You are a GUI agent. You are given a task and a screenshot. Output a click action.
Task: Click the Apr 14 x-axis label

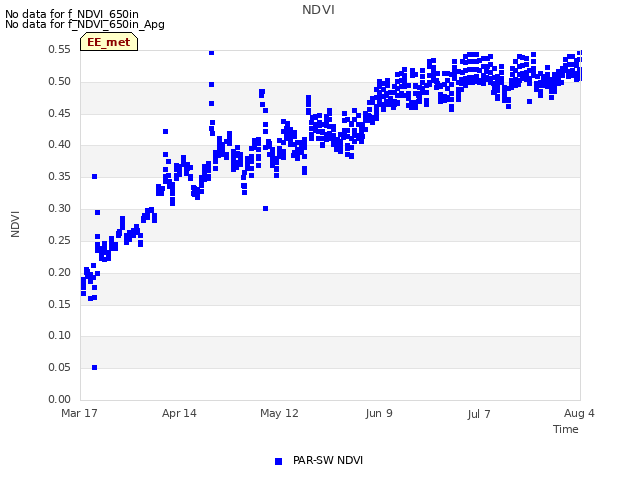tap(179, 413)
